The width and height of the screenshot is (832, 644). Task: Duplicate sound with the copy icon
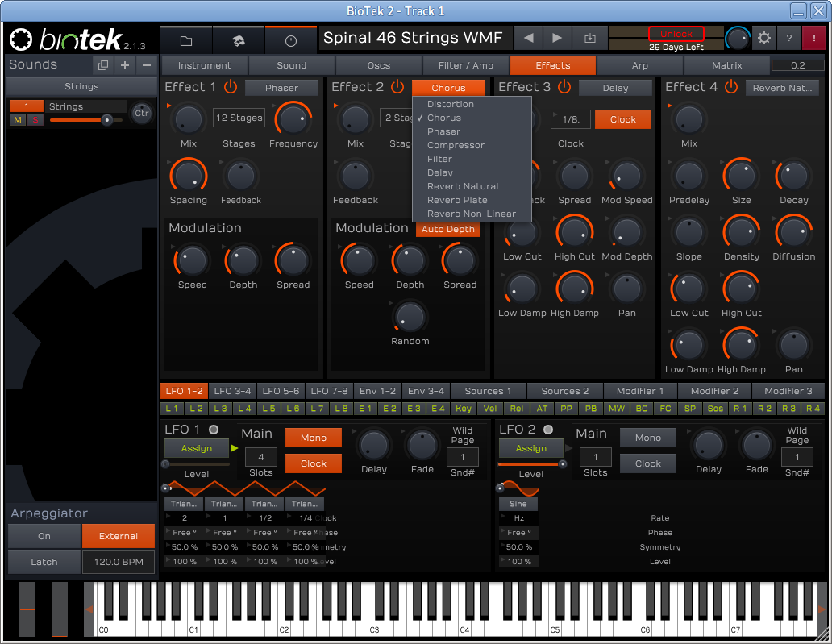coord(103,65)
